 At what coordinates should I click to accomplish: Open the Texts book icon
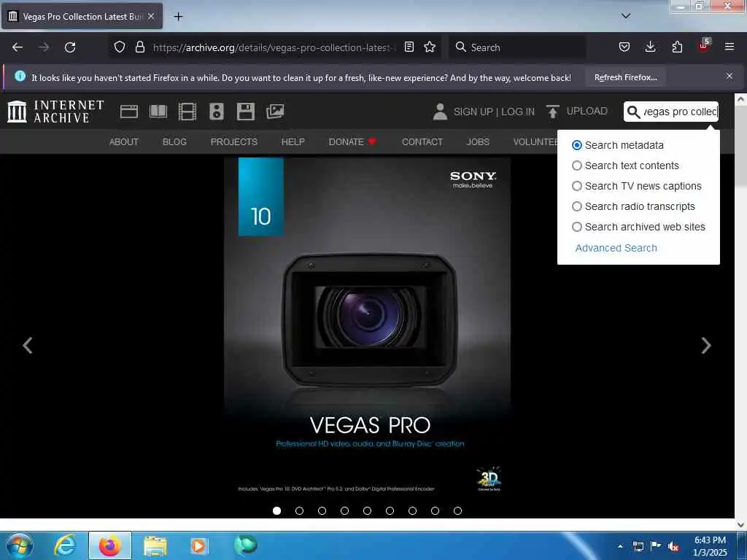click(158, 112)
